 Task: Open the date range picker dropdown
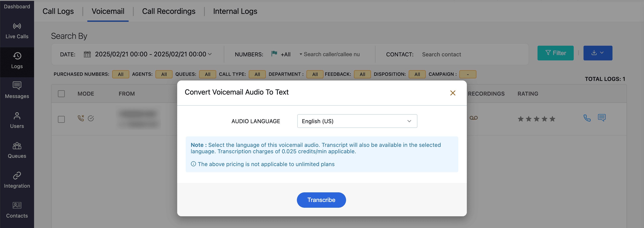tap(153, 54)
